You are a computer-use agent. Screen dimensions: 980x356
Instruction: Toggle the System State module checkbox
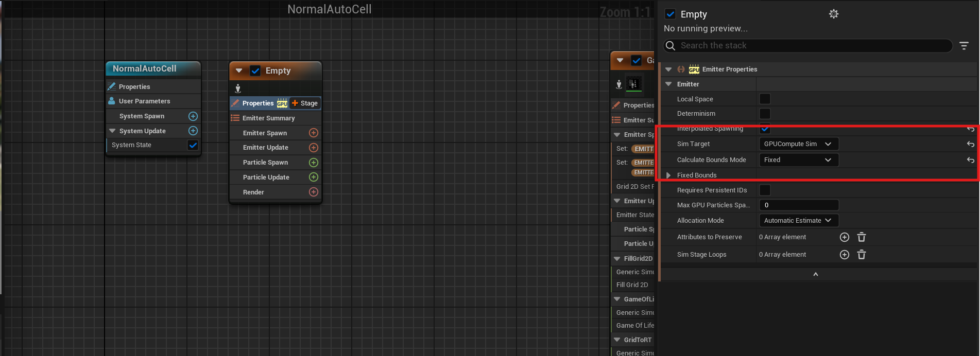(x=193, y=145)
